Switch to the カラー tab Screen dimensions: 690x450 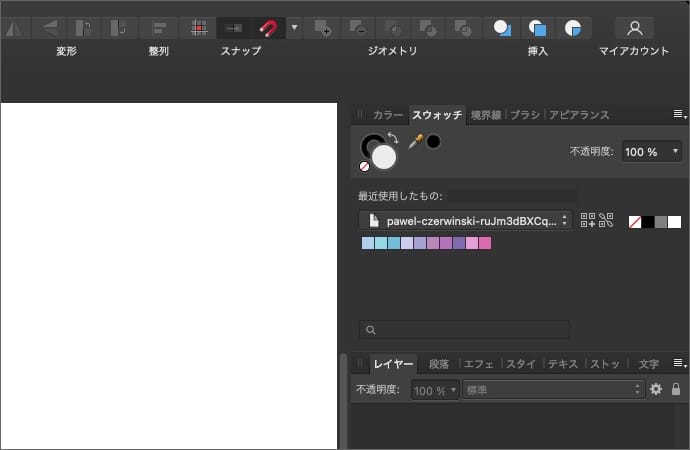click(x=388, y=115)
